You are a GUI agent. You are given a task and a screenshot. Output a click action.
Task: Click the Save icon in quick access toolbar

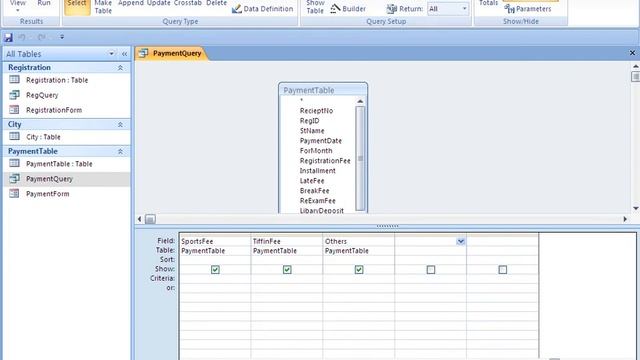(8, 38)
